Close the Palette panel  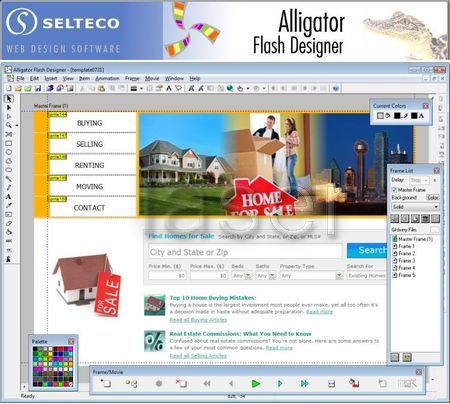71,341
